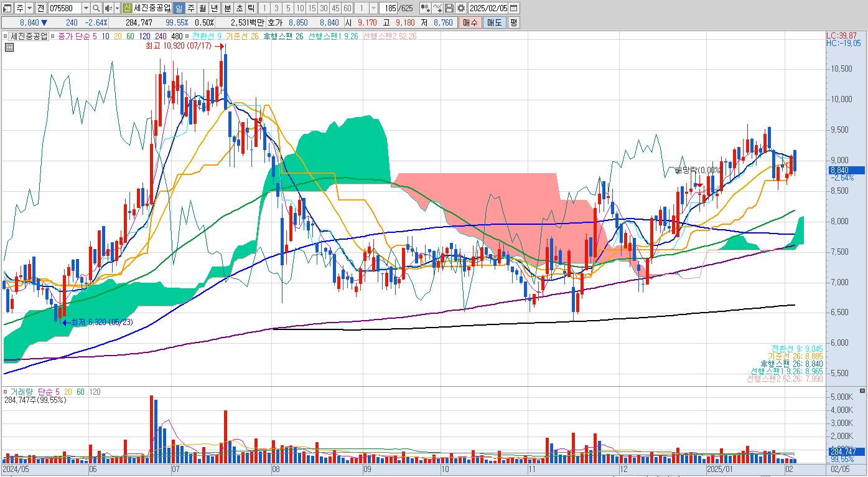Click the green 신 badge icon

click(127, 8)
